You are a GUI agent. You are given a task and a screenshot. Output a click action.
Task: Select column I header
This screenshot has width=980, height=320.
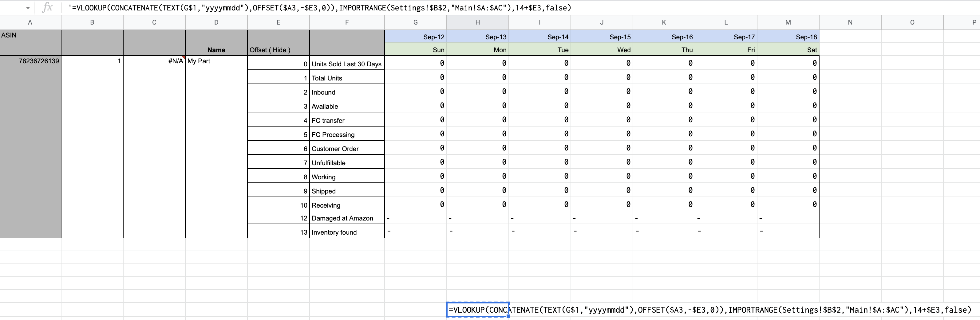click(539, 22)
